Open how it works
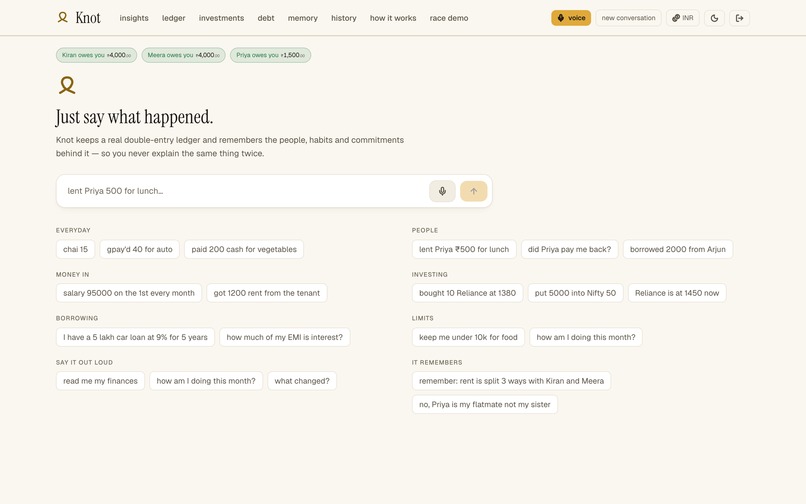The image size is (806, 504). [393, 18]
